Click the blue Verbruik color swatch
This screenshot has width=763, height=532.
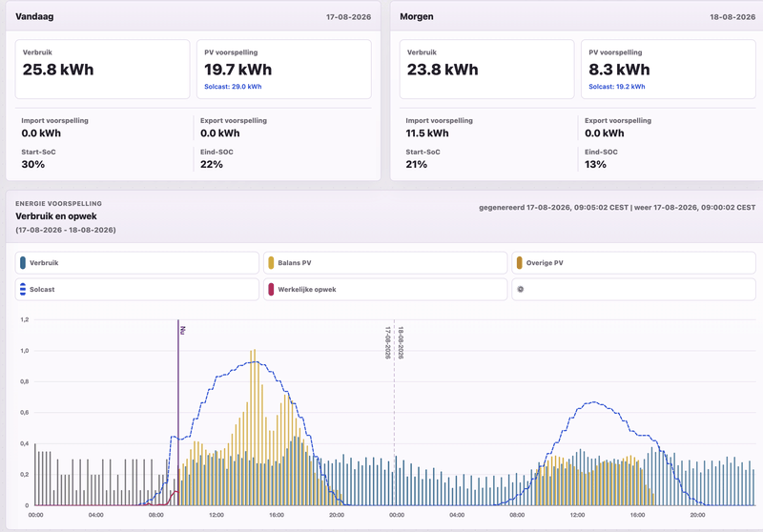click(23, 262)
